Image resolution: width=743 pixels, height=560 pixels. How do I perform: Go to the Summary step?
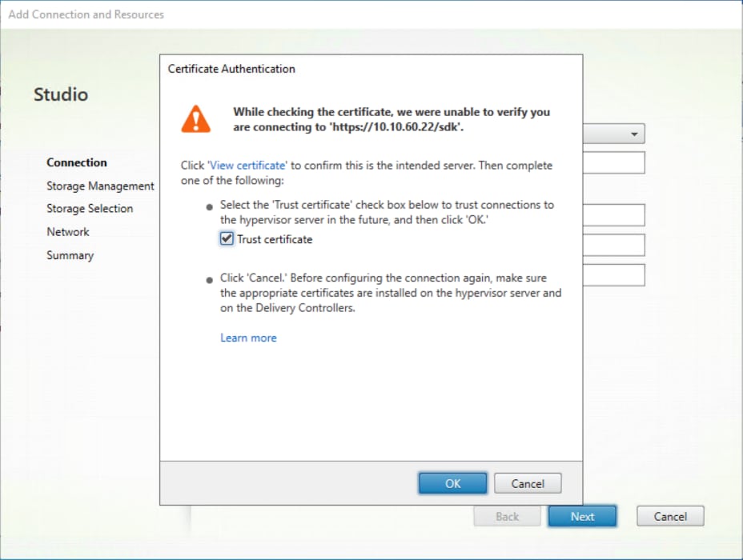click(70, 256)
